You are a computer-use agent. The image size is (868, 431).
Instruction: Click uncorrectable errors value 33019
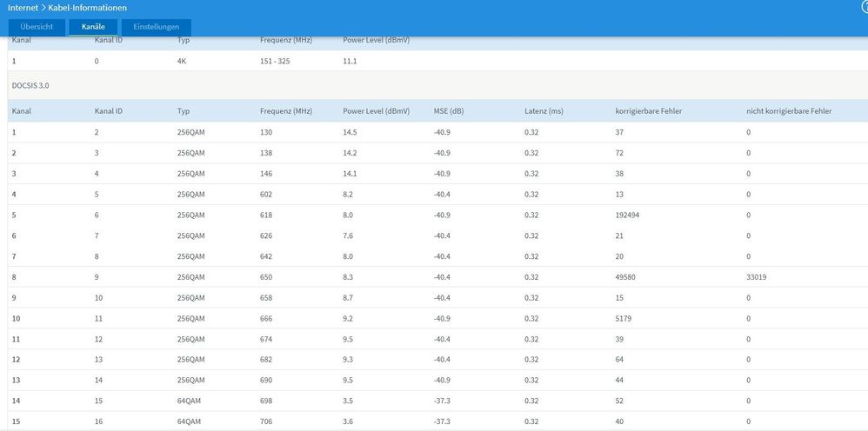click(756, 277)
